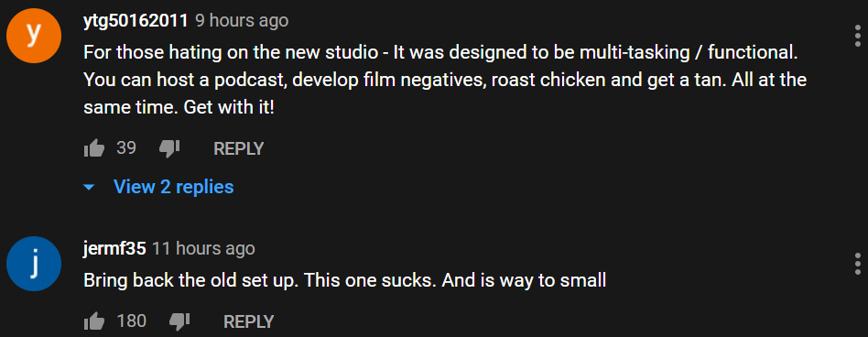Like jermf35's comment with 180 likes
This screenshot has width=868, height=337.
click(94, 321)
